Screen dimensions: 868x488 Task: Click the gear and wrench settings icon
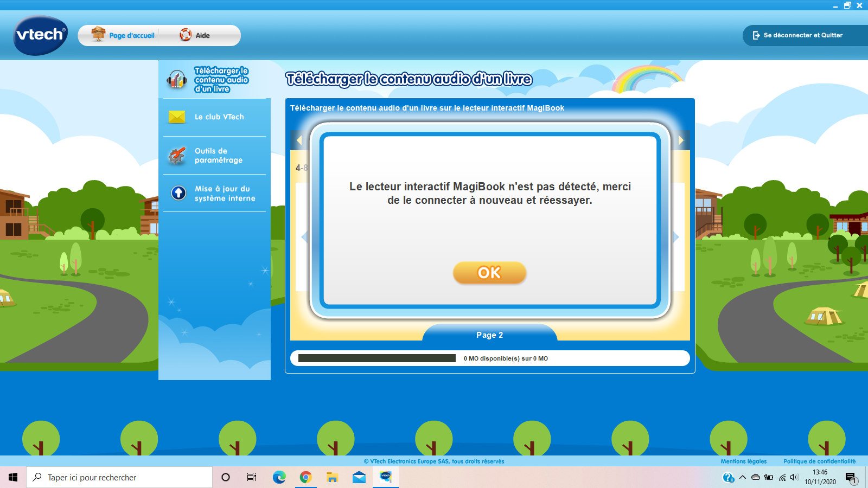tap(177, 155)
